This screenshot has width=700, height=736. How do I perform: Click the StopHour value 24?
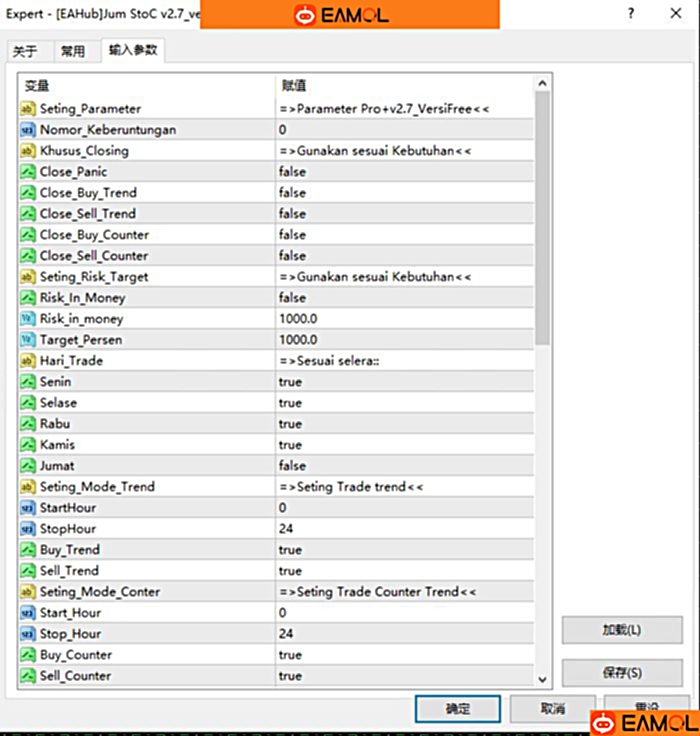tap(286, 529)
